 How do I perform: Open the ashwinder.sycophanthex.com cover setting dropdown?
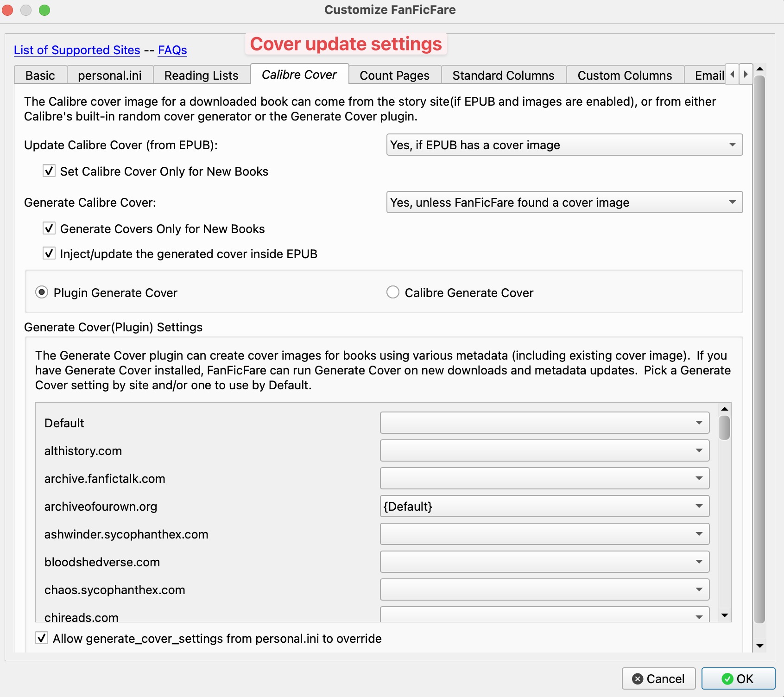click(x=544, y=534)
